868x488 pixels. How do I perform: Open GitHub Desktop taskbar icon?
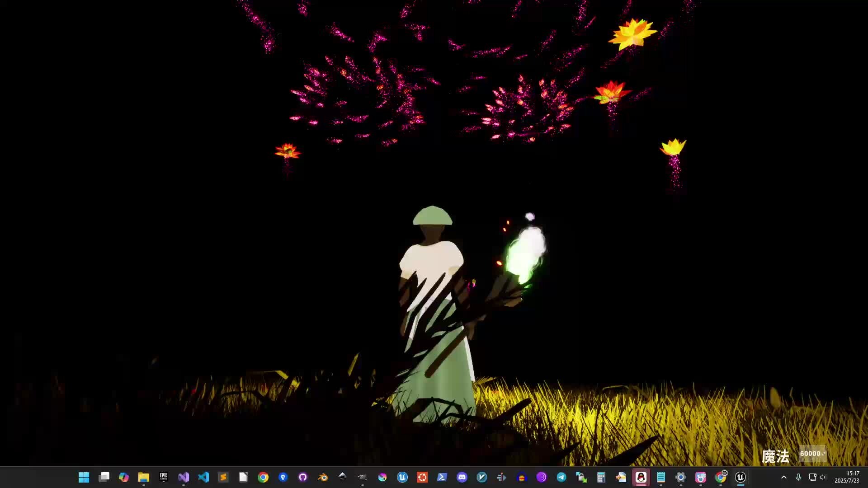coord(303,477)
